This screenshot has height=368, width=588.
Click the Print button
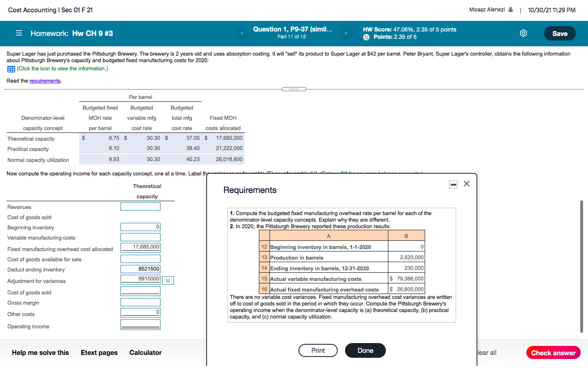pos(318,350)
